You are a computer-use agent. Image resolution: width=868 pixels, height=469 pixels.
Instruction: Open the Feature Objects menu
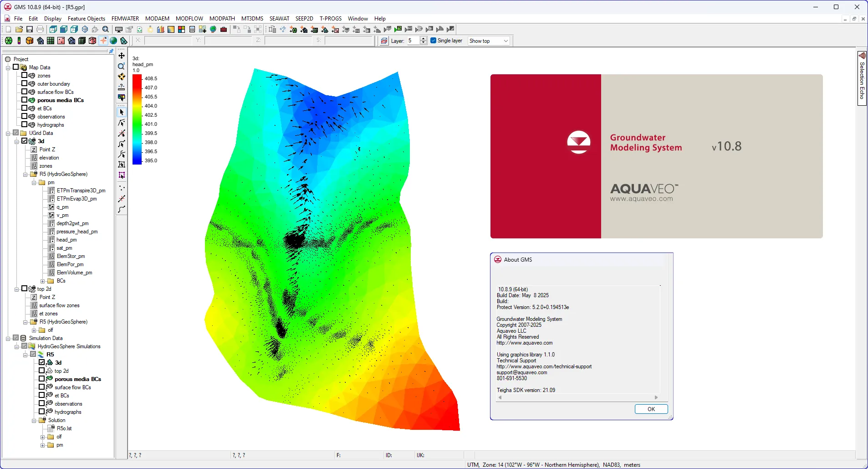pyautogui.click(x=87, y=19)
